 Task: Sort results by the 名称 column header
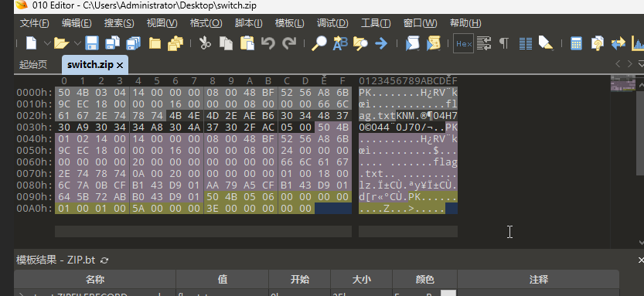coord(95,280)
